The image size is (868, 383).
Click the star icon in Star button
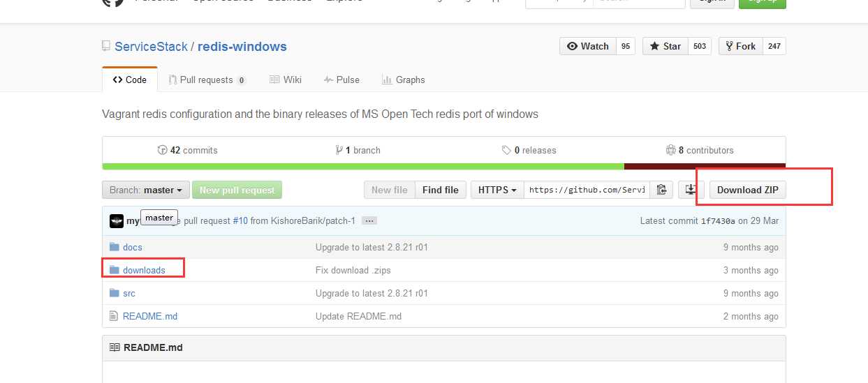[655, 46]
